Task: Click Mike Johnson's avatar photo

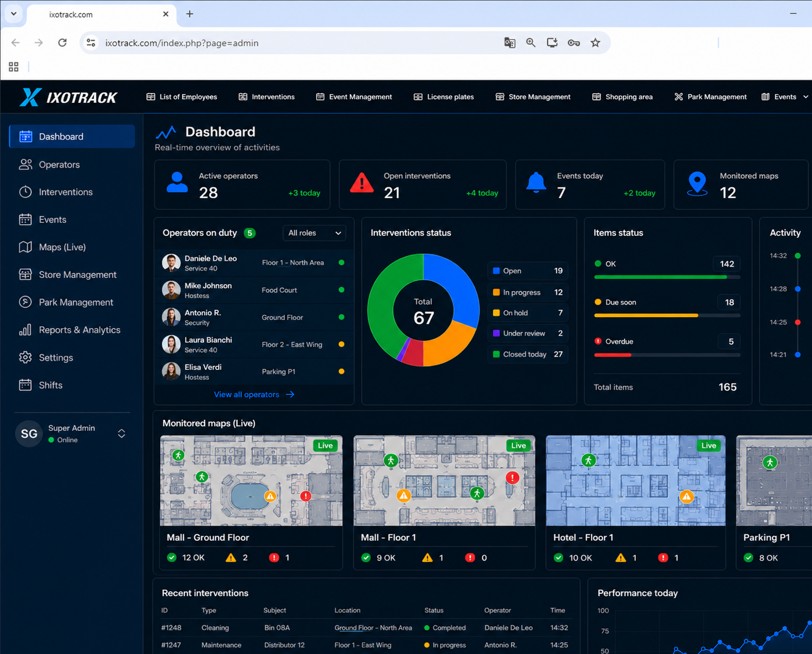Action: [171, 290]
